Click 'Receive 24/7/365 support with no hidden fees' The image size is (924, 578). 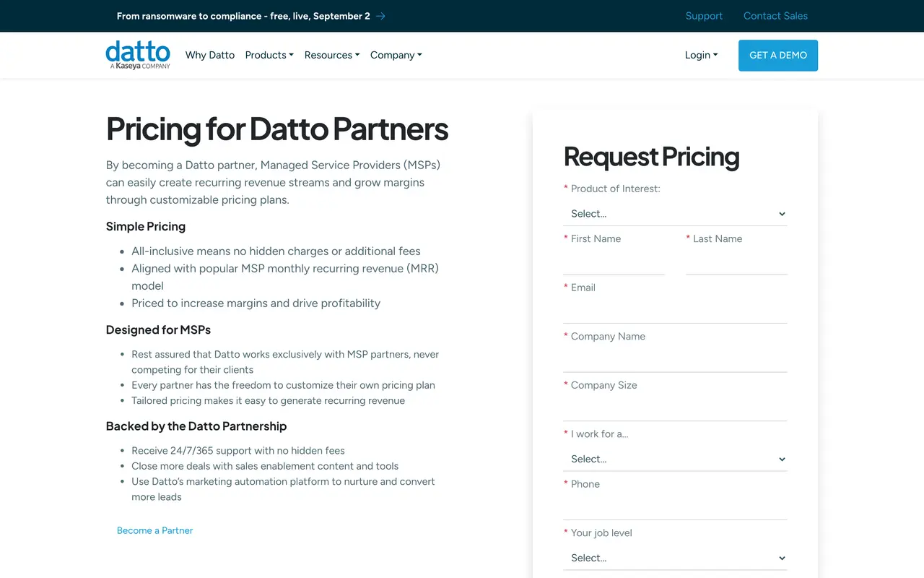pyautogui.click(x=238, y=450)
